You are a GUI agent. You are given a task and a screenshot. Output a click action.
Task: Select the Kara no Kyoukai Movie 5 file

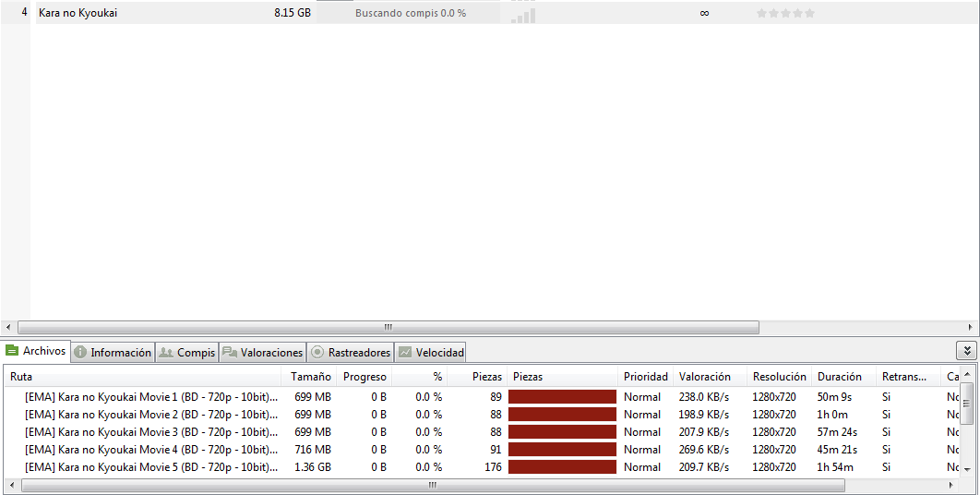152,467
